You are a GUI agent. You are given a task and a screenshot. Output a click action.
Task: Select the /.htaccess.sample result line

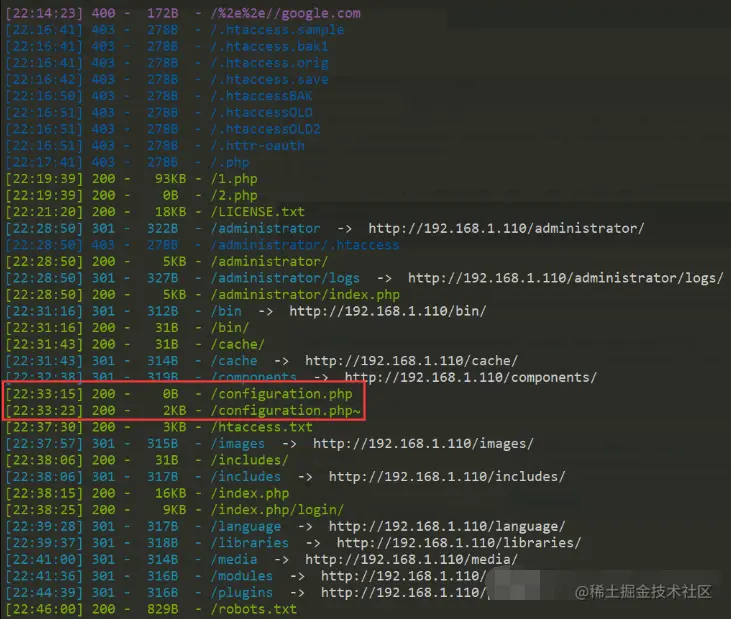coord(175,30)
